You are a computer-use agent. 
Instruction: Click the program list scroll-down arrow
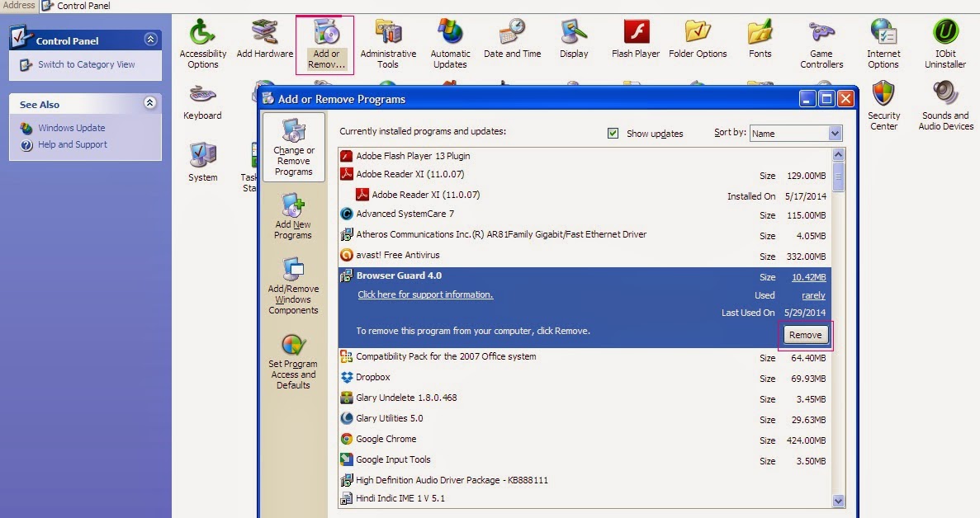pos(839,501)
